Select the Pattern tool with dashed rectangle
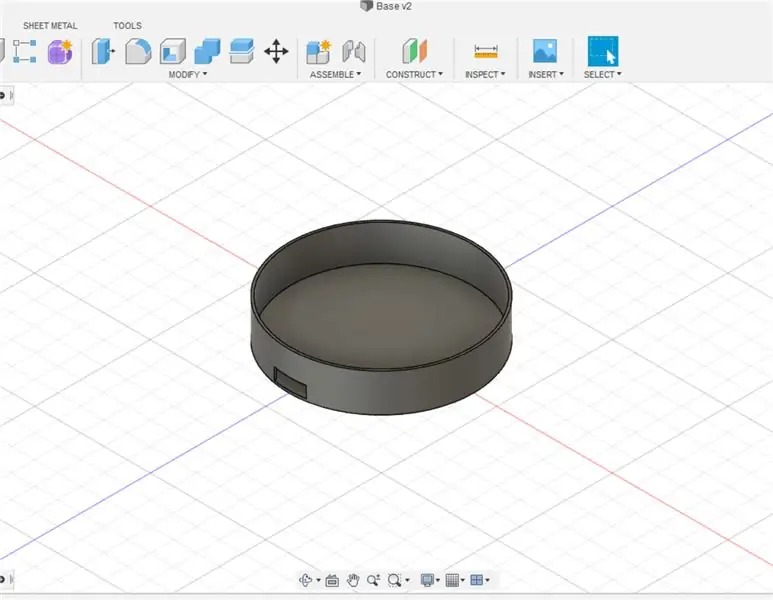 (x=24, y=51)
